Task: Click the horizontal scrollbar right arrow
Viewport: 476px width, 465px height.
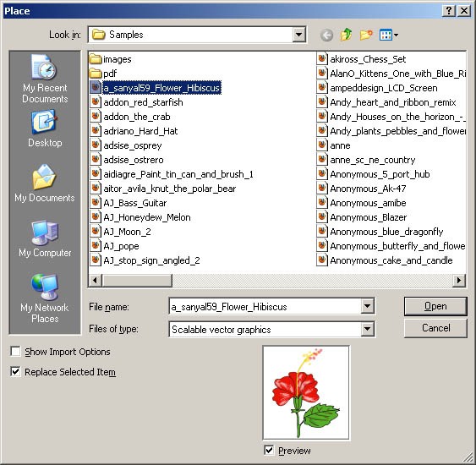Action: [459, 280]
